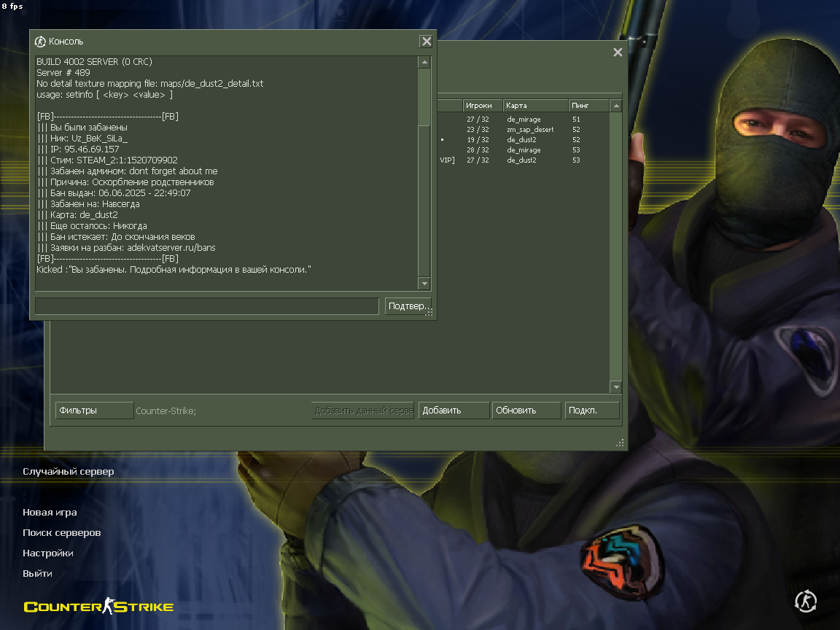Sort servers by the Пинг column

point(588,106)
